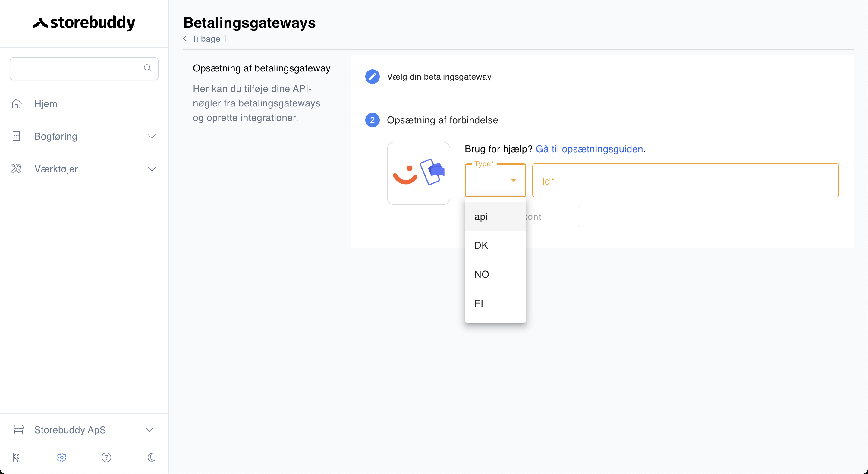Select the api option in Type list
The width and height of the screenshot is (868, 474).
(495, 216)
